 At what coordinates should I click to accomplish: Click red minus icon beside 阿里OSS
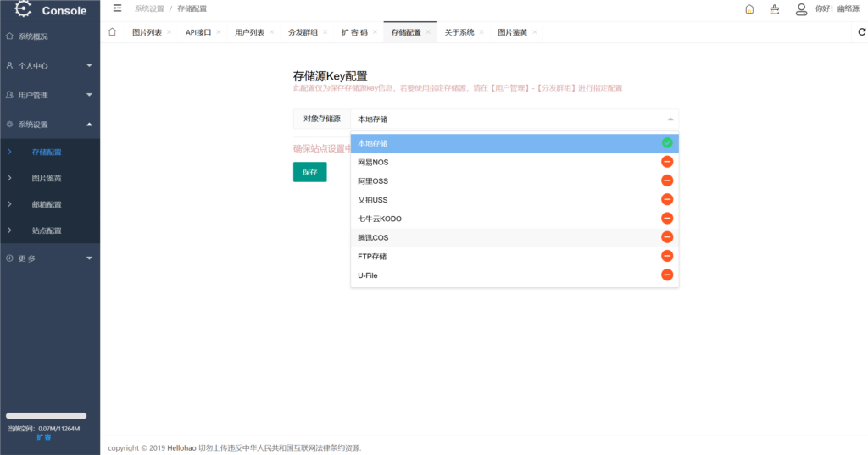coord(667,180)
